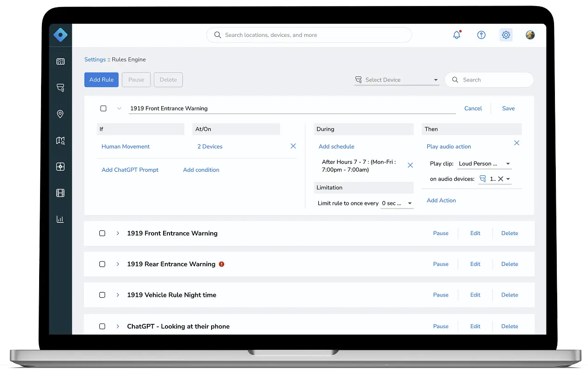Click the Settings breadcrumb link
This screenshot has width=588, height=376.
[95, 60]
